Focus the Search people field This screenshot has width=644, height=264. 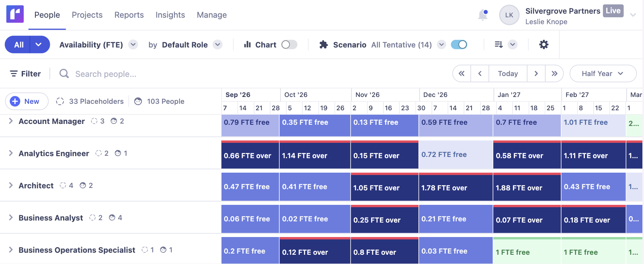pos(106,74)
